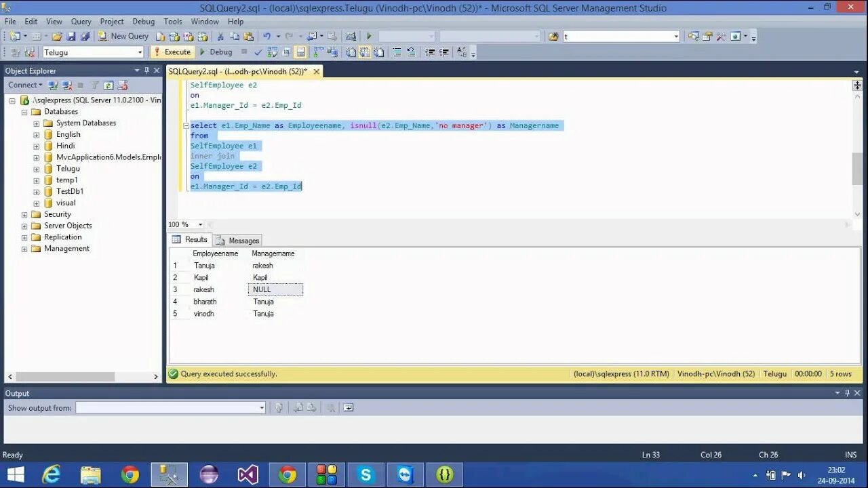868x488 pixels.
Task: Click the Change Connection icon beside database box
Action: click(x=29, y=52)
